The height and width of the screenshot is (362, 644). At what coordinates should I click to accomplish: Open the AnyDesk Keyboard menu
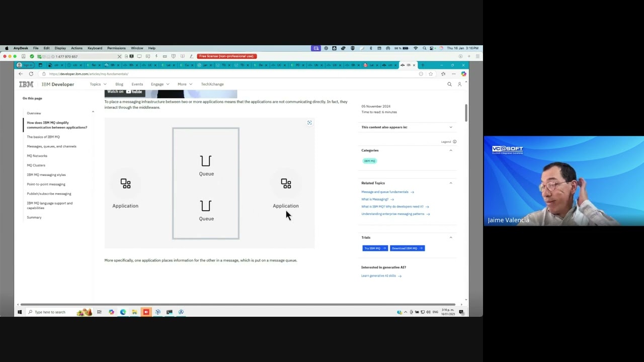[95, 48]
